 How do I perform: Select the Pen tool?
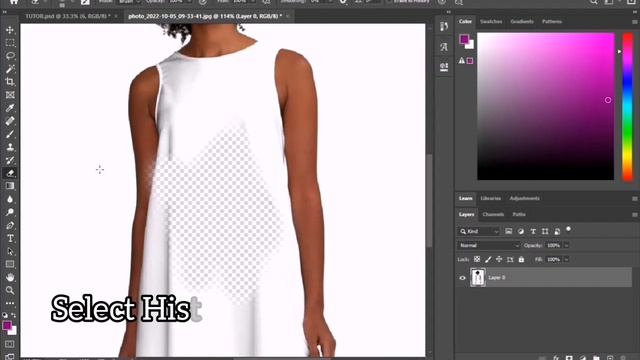click(10, 225)
